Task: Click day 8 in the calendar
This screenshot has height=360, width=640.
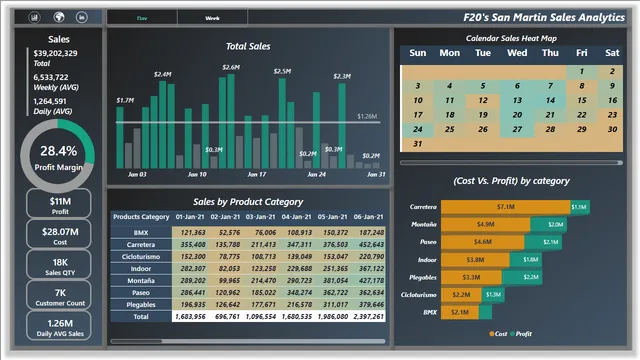Action: 582,86
